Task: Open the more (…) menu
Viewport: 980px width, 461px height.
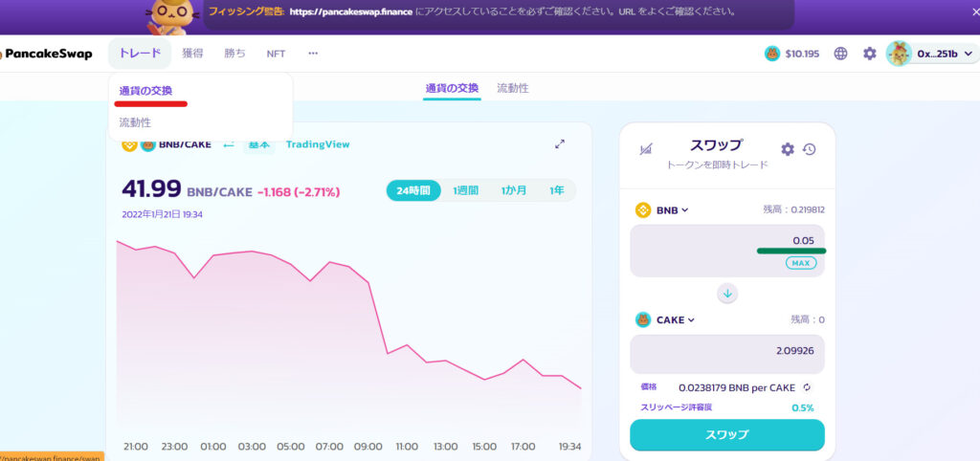Action: [313, 54]
